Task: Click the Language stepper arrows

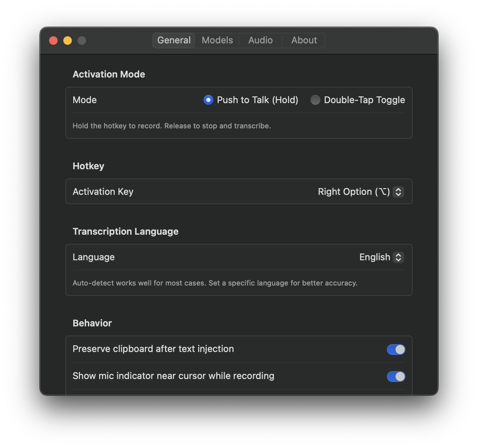Action: click(x=399, y=257)
